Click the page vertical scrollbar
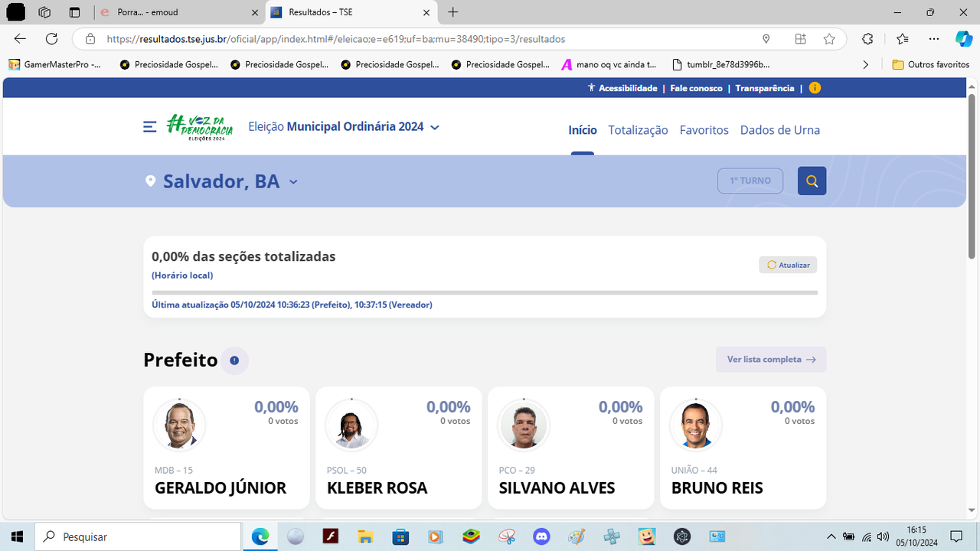 [x=972, y=176]
